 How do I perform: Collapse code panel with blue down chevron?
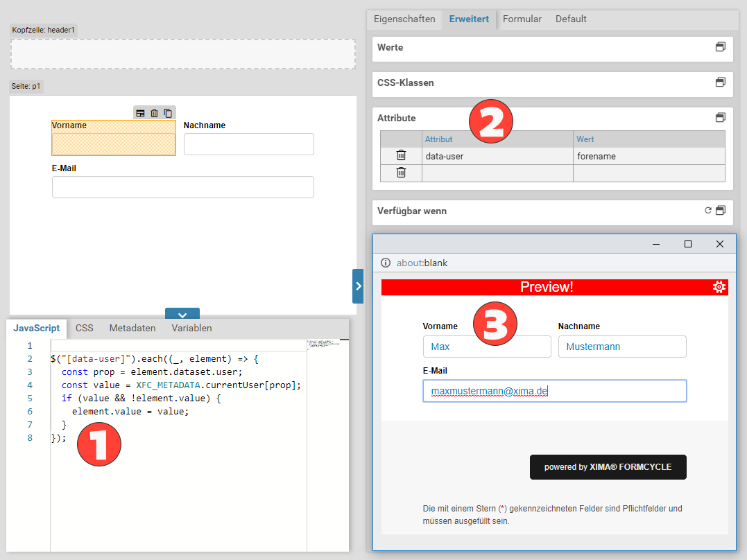pos(182,313)
